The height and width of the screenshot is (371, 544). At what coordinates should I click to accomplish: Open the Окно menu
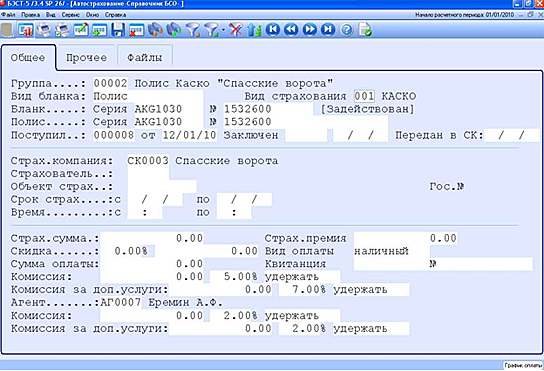pyautogui.click(x=93, y=15)
